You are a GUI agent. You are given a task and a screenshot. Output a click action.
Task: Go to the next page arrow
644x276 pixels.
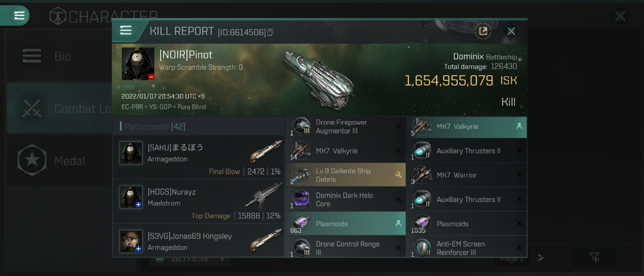(540, 258)
